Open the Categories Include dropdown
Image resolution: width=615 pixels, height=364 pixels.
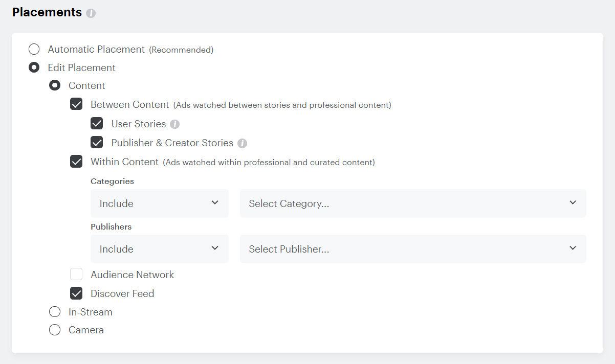coord(160,203)
